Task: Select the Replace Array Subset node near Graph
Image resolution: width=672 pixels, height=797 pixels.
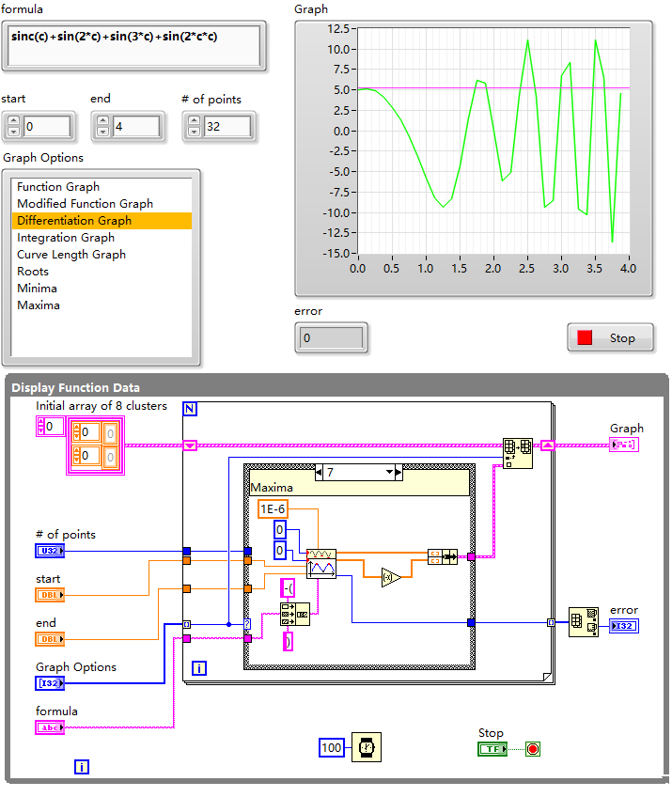Action: click(517, 452)
